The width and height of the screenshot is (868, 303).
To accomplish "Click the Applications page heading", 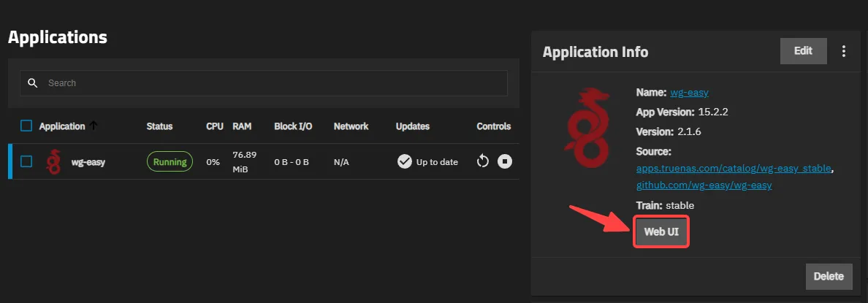I will (x=58, y=37).
